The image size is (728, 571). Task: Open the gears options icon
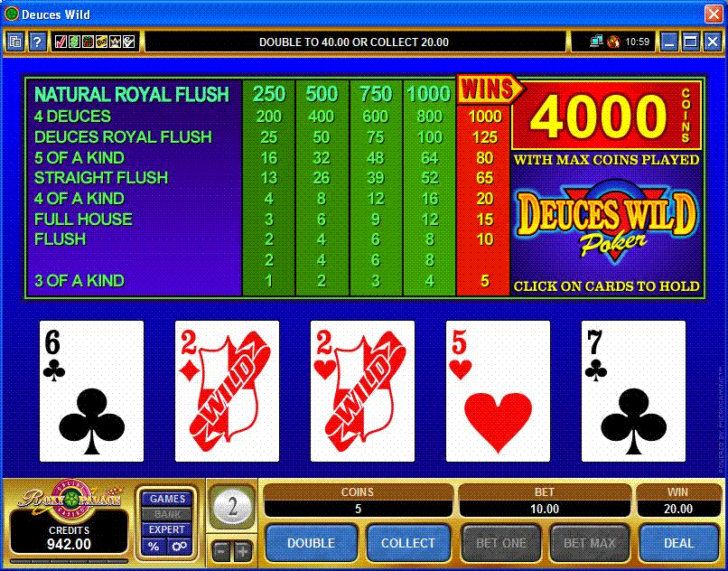[180, 547]
